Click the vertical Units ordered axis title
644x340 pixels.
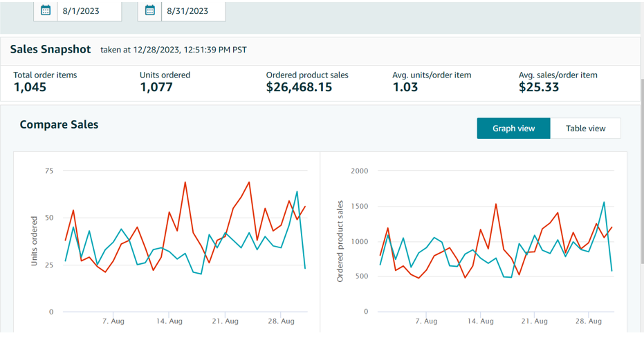34,241
